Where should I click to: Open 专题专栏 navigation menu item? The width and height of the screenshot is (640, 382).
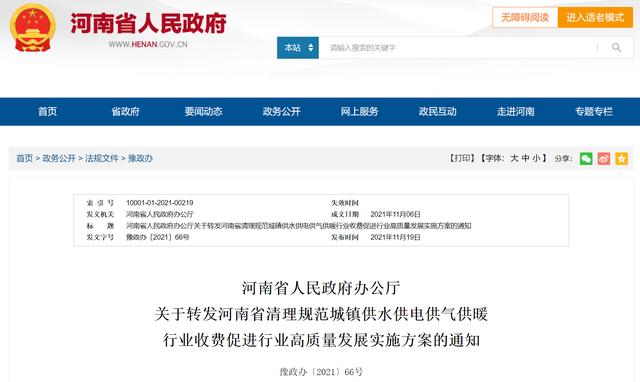pos(594,111)
